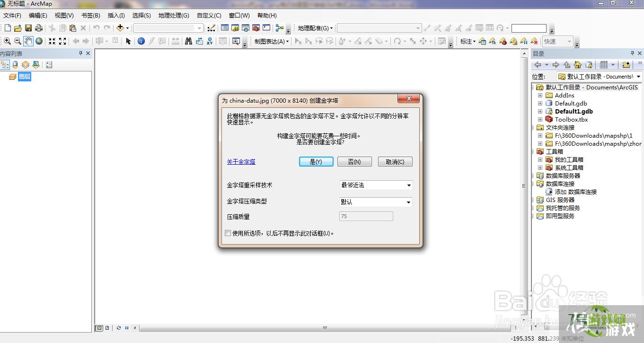This screenshot has height=343, width=644.
Task: Click the Catalog back arrow
Action: tap(538, 65)
